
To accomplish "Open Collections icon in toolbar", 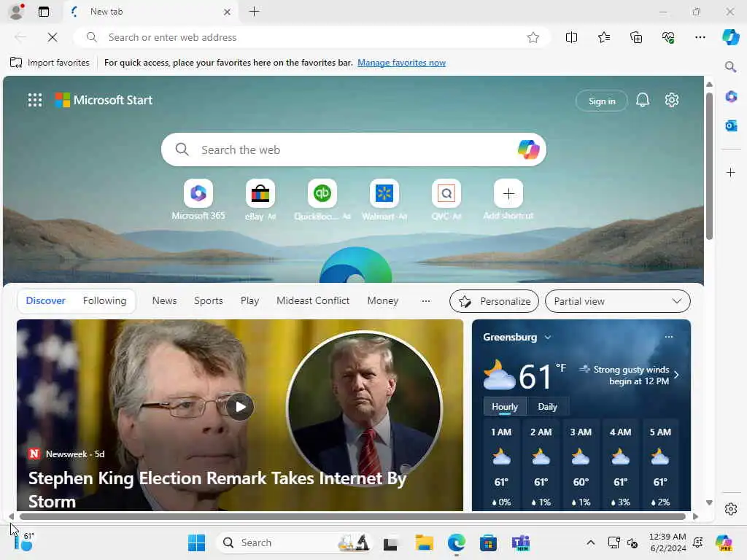I will coord(636,37).
